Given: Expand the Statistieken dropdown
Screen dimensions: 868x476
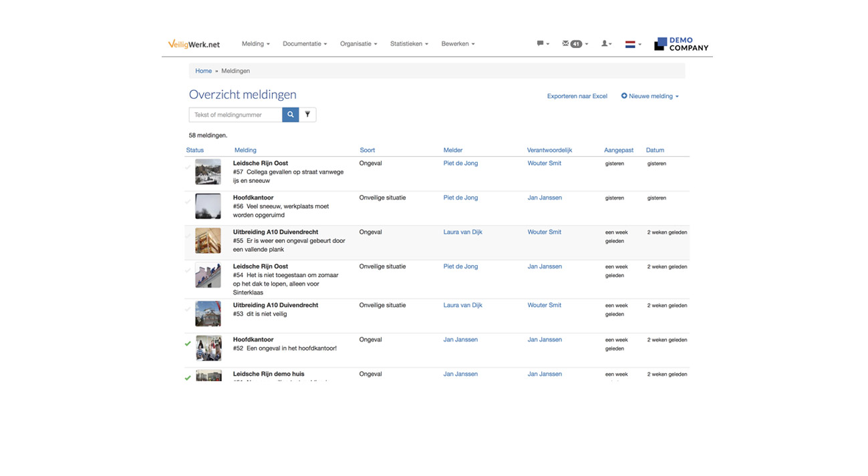Looking at the screenshot, I should 409,44.
